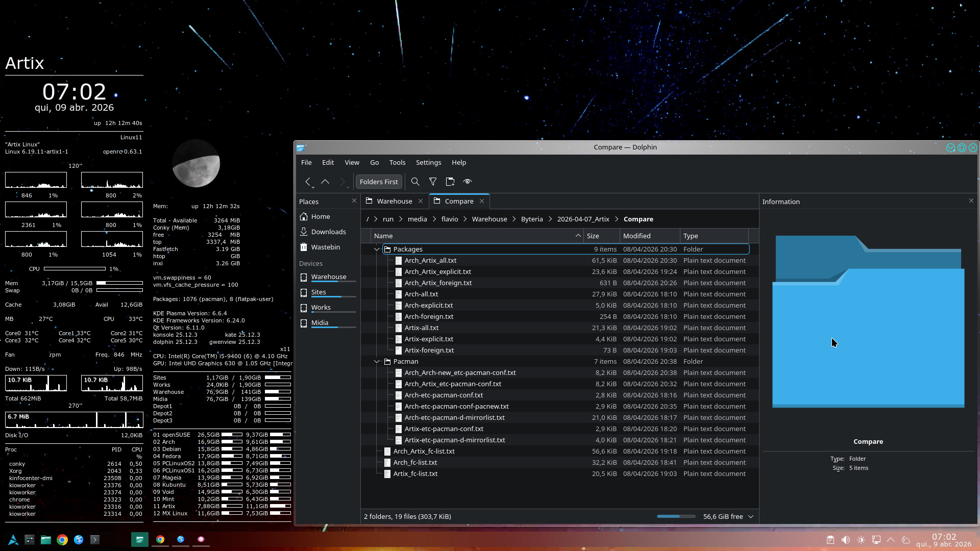Click the New Folder toolbar icon
This screenshot has width=980, height=551.
[x=450, y=182]
